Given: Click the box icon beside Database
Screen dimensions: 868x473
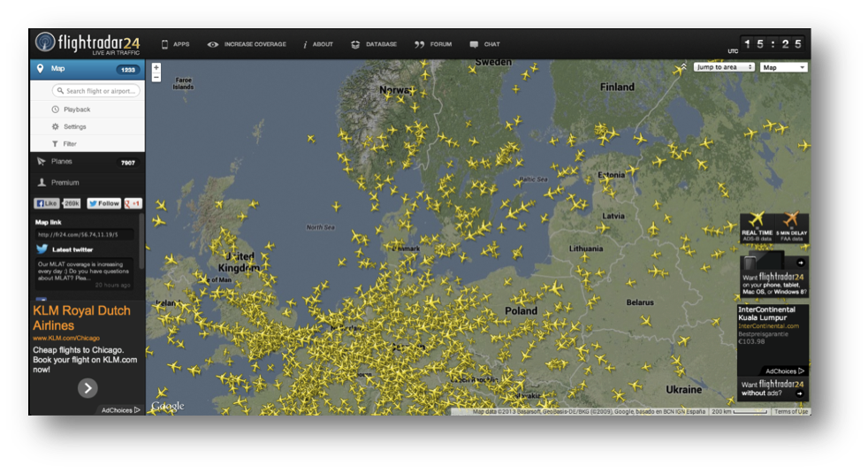Looking at the screenshot, I should click(x=355, y=44).
